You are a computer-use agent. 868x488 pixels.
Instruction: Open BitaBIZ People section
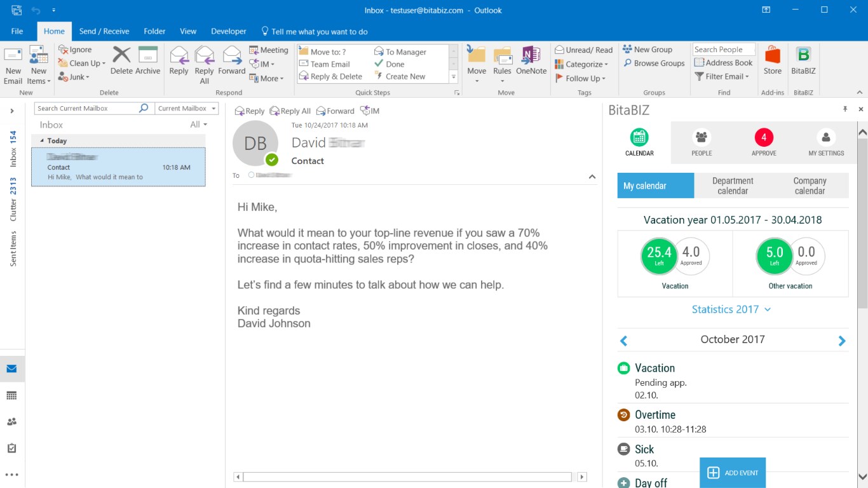[702, 142]
